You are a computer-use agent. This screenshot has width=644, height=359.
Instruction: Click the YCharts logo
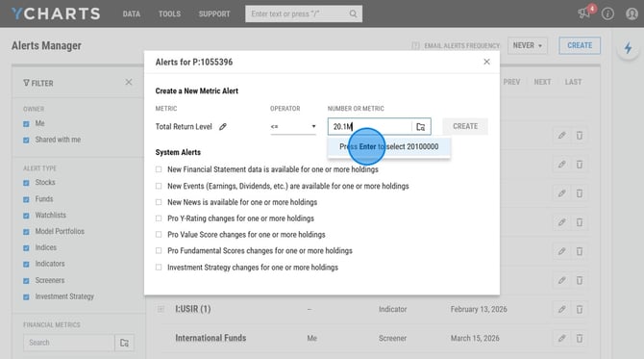click(56, 13)
